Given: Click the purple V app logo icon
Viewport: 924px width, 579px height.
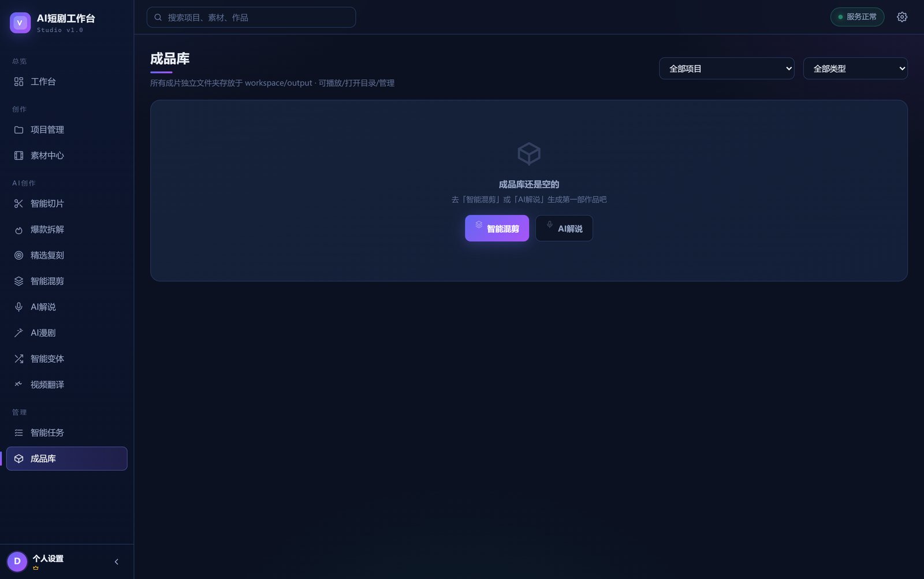Looking at the screenshot, I should point(20,23).
